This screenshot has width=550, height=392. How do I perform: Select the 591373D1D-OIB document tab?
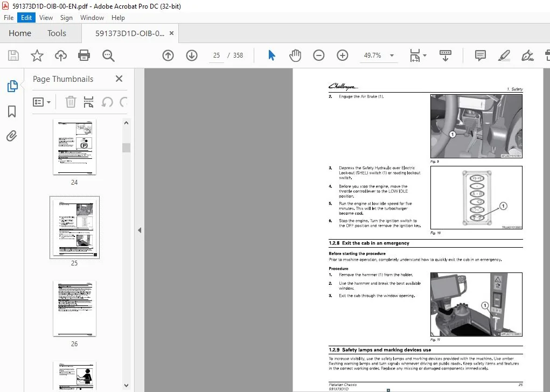[130, 33]
